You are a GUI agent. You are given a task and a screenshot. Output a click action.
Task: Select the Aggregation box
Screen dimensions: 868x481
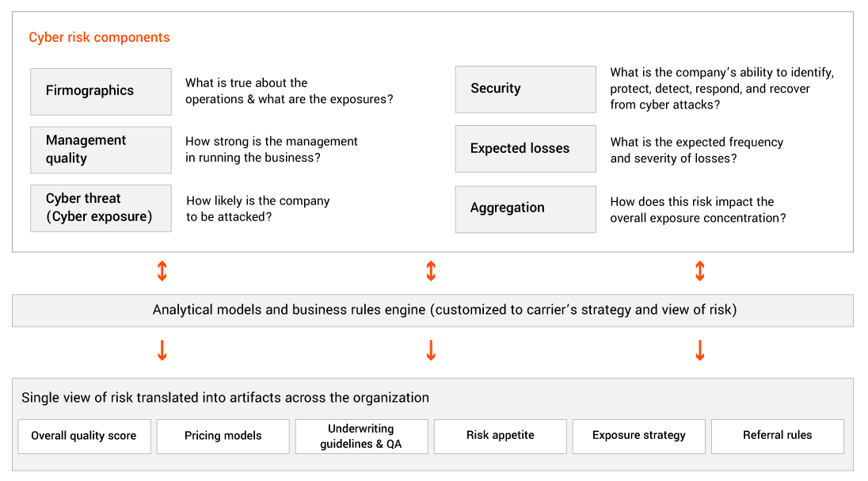click(x=525, y=208)
